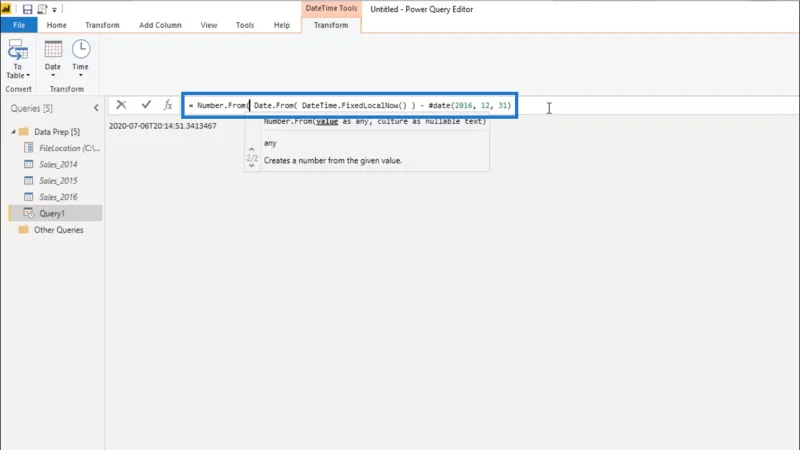Viewport: 800px width, 450px height.
Task: Click the Sales_2015 table icon
Action: coord(29,181)
